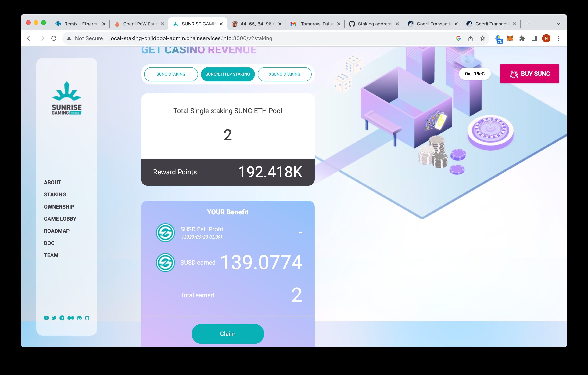The image size is (588, 375).
Task: Open the GitHub icon in sidebar footer
Action: [87, 318]
